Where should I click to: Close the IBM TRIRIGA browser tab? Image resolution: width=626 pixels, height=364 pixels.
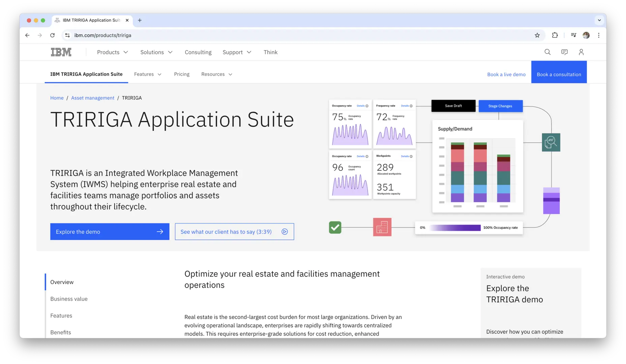click(x=127, y=20)
